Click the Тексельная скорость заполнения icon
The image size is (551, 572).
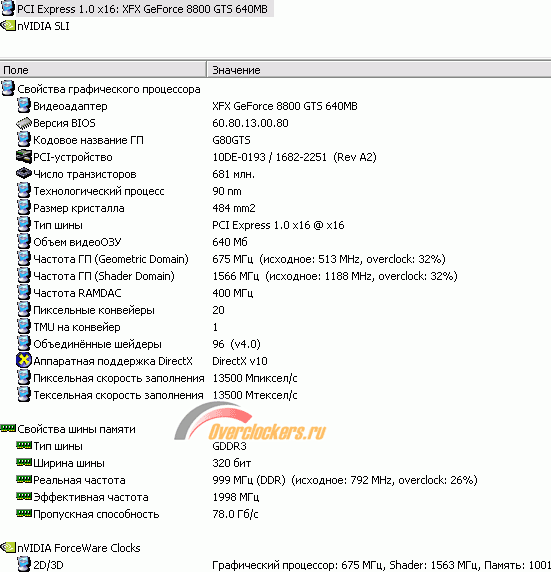pos(24,395)
